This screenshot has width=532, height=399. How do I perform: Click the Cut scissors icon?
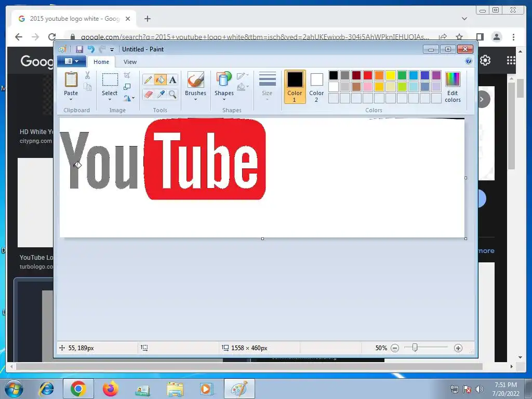(87, 75)
